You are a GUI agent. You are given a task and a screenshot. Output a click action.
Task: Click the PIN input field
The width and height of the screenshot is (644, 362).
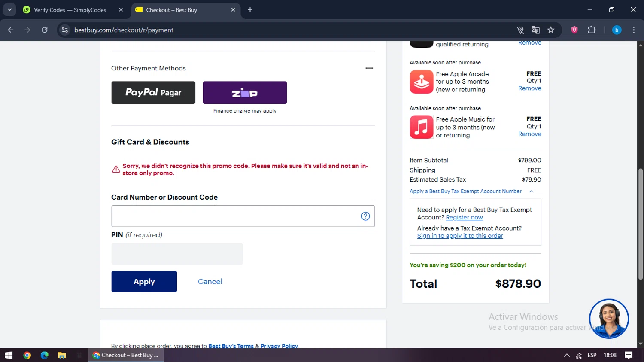tap(177, 254)
